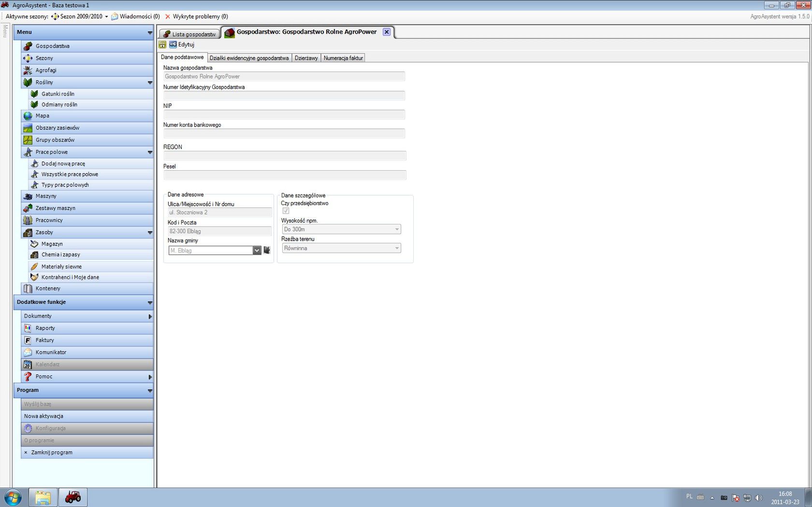Screen dimensions: 812x507
Task: Open Windows Explorer from taskbar
Action: click(43, 497)
